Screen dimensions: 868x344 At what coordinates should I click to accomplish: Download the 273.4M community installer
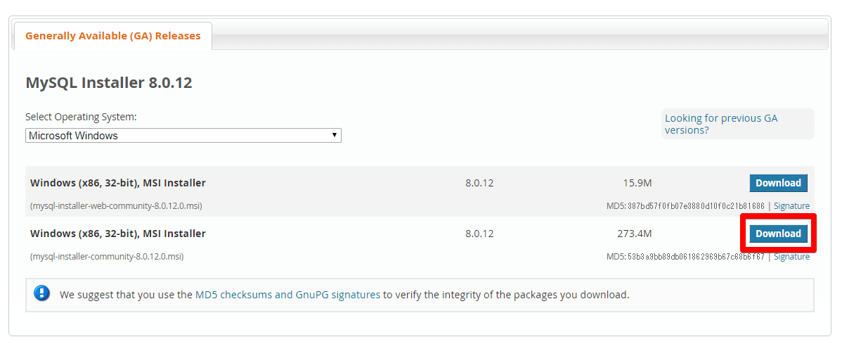778,234
